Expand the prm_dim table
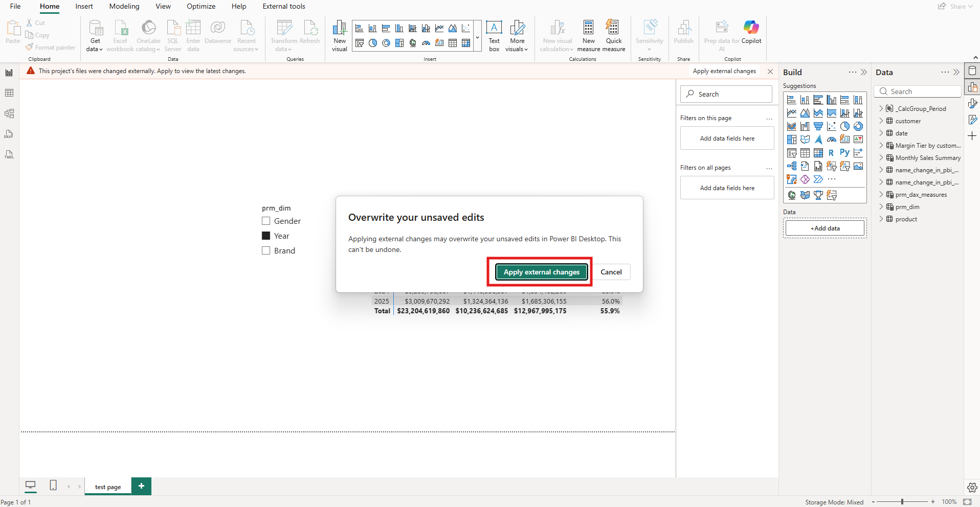This screenshot has height=507, width=980. (x=881, y=207)
